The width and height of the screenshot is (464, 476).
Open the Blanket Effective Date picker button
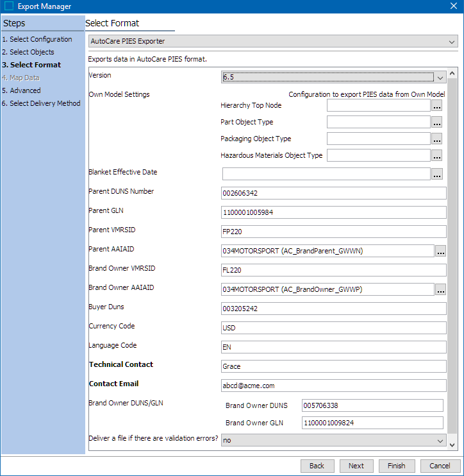437,174
